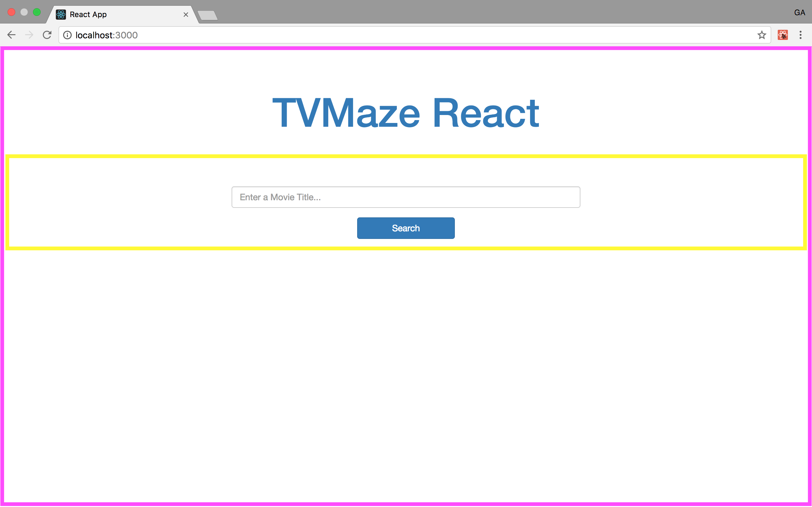Screen dimensions: 812x507
Task: Click the React favicon on the tab
Action: click(x=61, y=15)
